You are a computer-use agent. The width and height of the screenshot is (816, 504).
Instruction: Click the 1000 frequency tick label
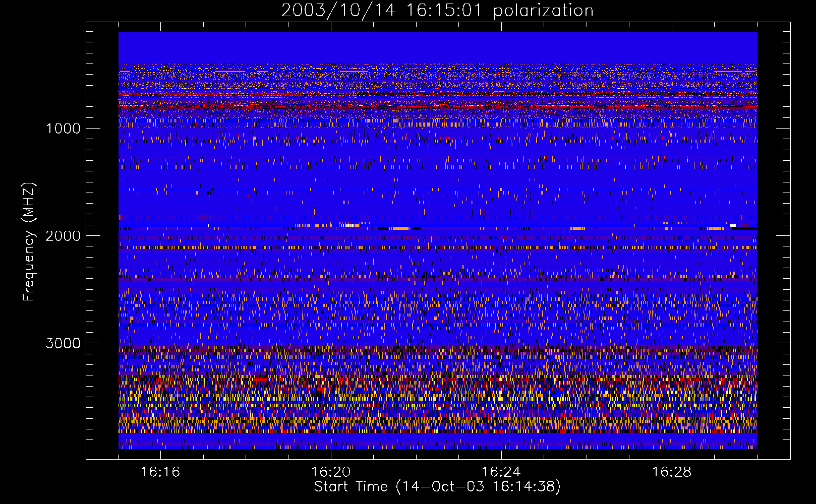click(63, 129)
